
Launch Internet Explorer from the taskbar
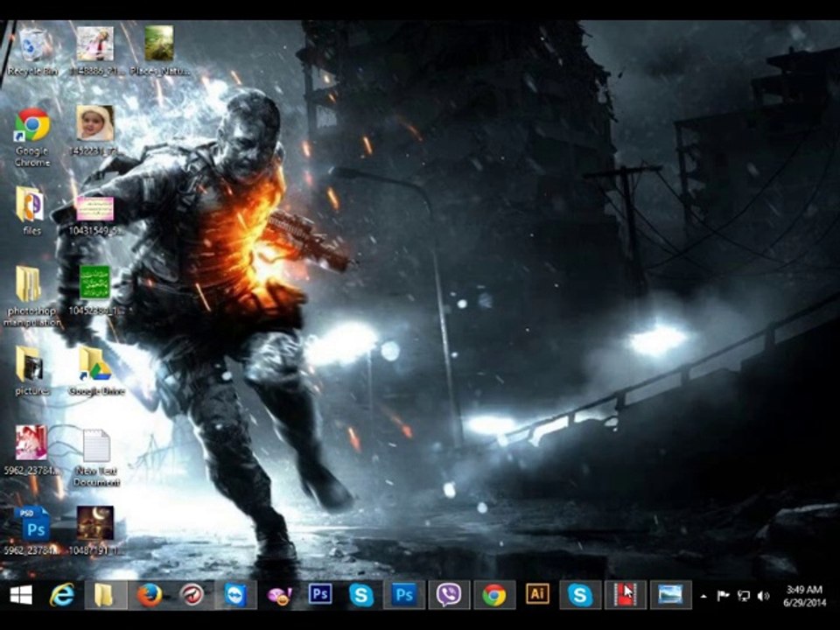[62, 595]
